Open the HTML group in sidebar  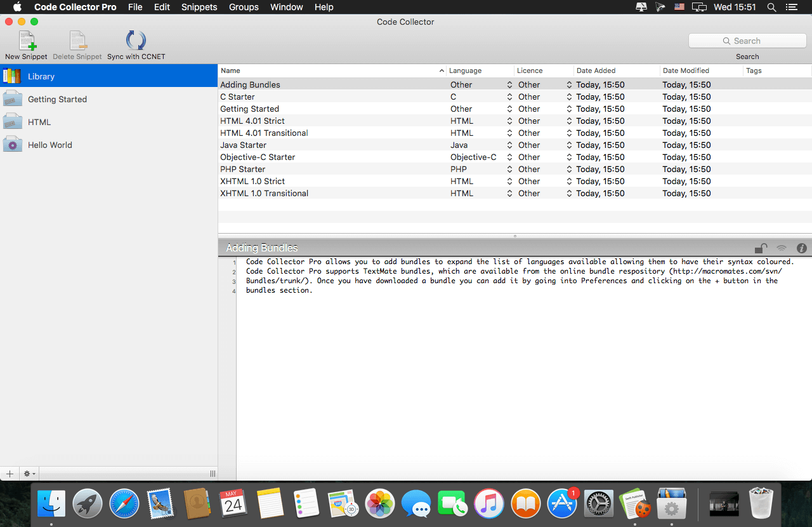pyautogui.click(x=108, y=122)
